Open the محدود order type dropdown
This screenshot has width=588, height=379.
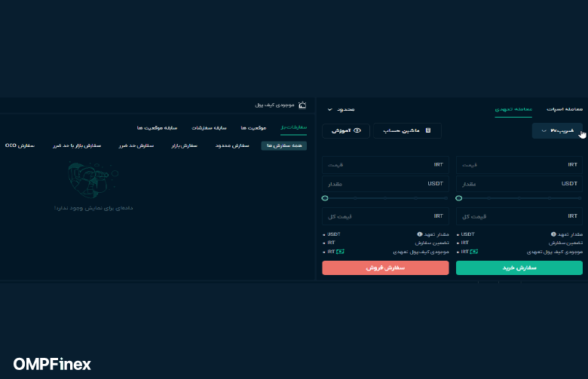pyautogui.click(x=341, y=109)
